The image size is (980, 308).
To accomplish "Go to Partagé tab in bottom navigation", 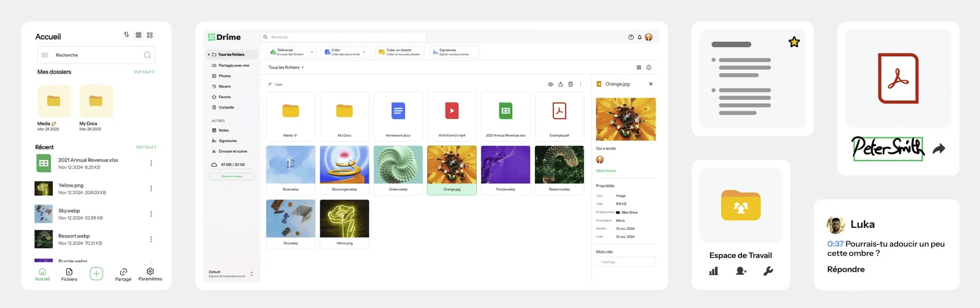I will 123,275.
